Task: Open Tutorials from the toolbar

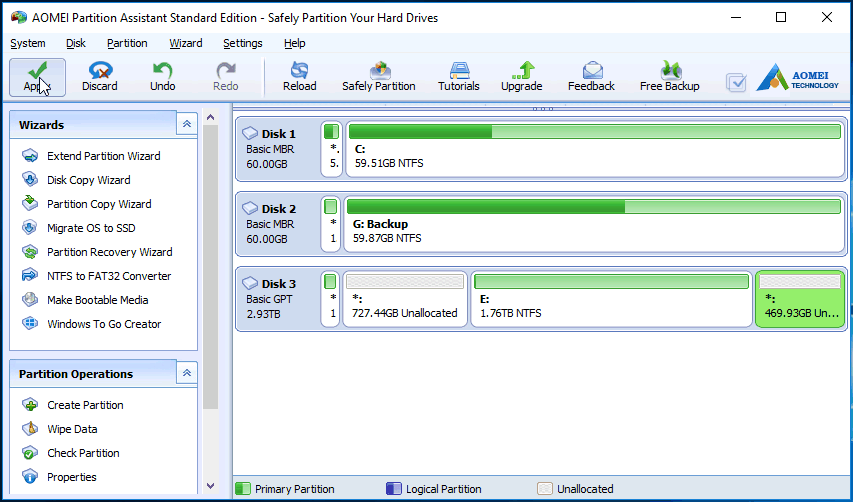Action: click(x=459, y=77)
